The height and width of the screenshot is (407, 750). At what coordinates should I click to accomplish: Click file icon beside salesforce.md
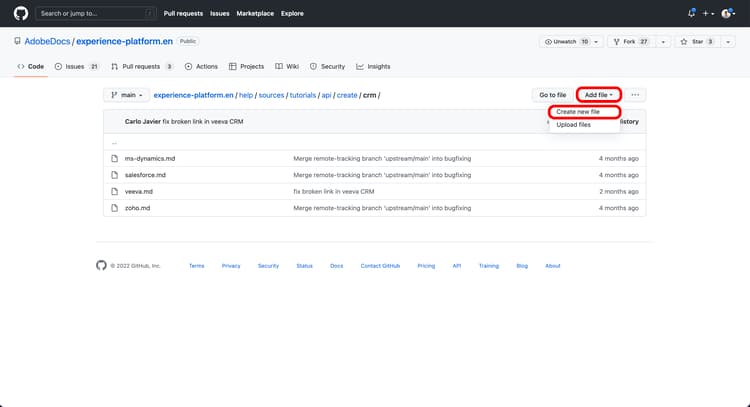114,175
